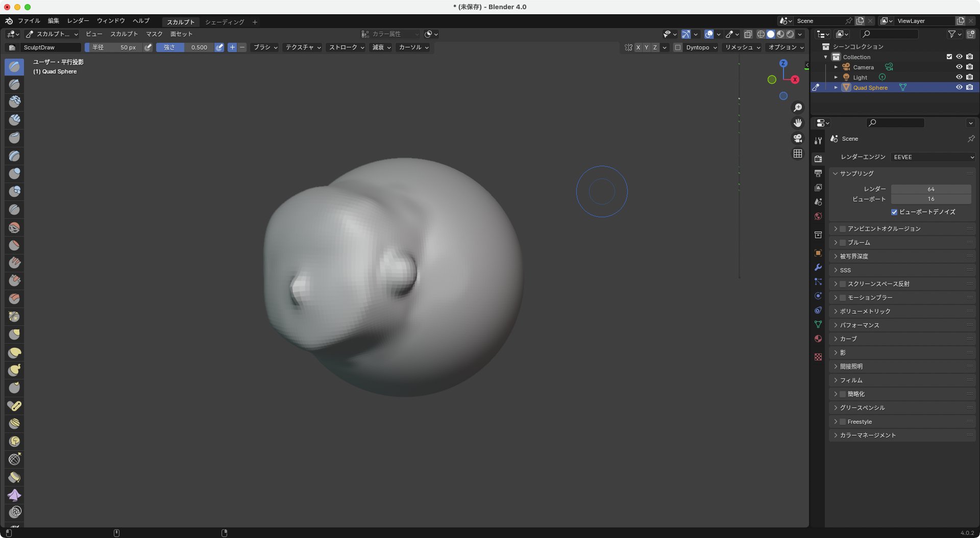
Task: Toggle viewport visibility of Light
Action: [x=959, y=77]
